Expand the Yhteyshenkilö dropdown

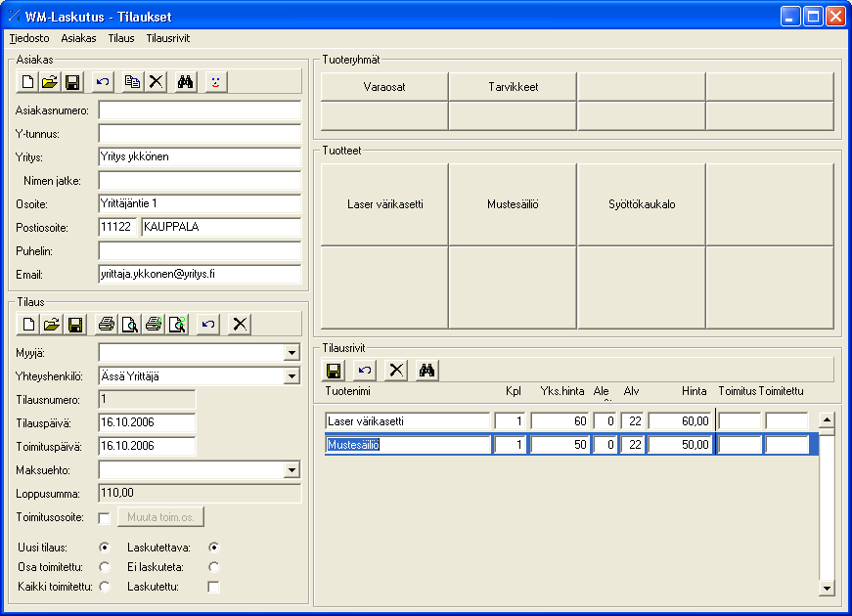point(291,376)
